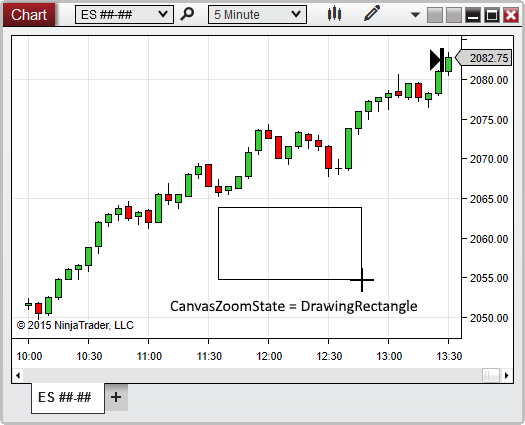Click the 2065.00 price axis label
Viewport: 525px width, 425px height.
point(489,199)
